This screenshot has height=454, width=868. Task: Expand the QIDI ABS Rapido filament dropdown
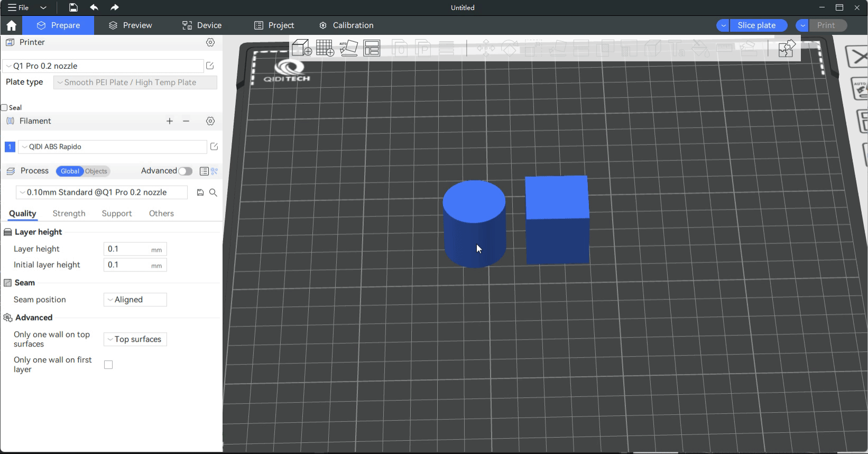point(113,147)
